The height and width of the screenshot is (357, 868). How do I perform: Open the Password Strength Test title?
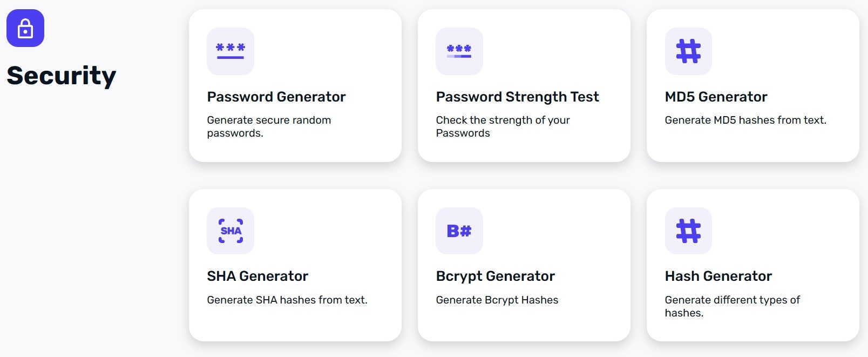click(x=518, y=97)
